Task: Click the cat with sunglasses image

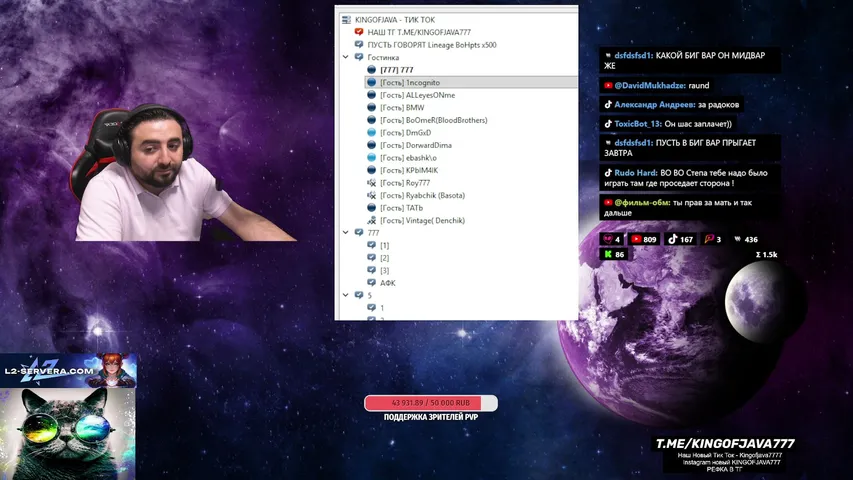Action: tap(67, 434)
